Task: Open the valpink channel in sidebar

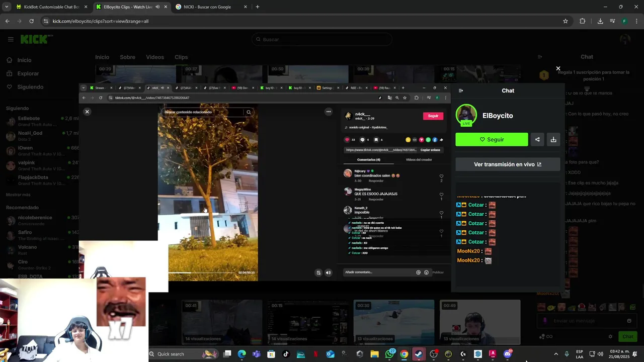Action: 43,165
